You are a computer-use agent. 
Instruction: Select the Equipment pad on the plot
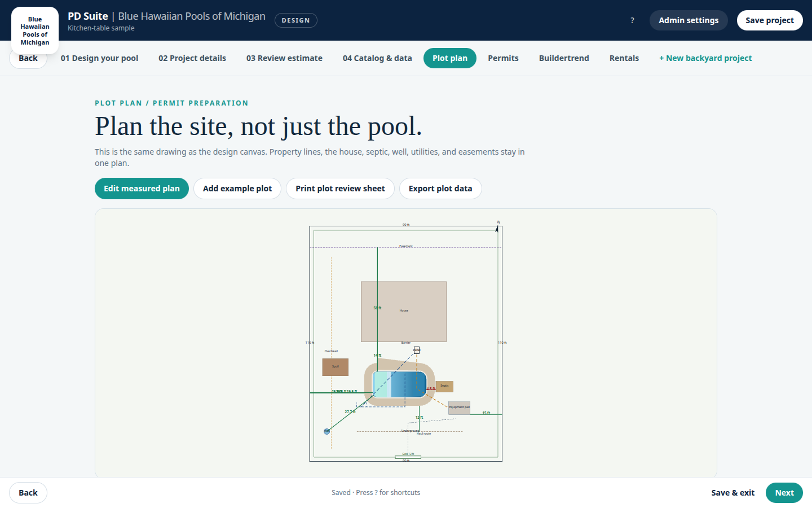[459, 408]
